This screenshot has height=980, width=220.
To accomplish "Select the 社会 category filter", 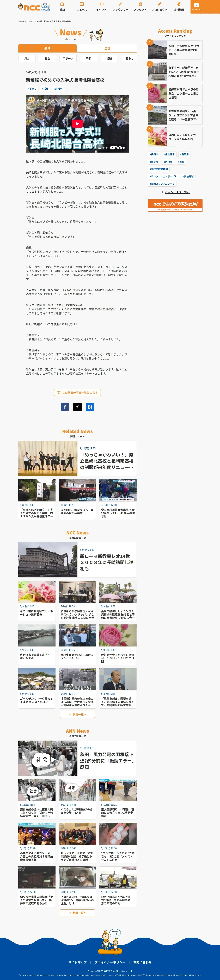I will coord(47,59).
